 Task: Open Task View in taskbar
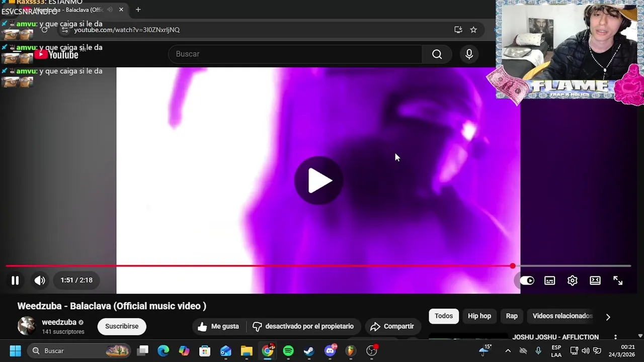143,350
